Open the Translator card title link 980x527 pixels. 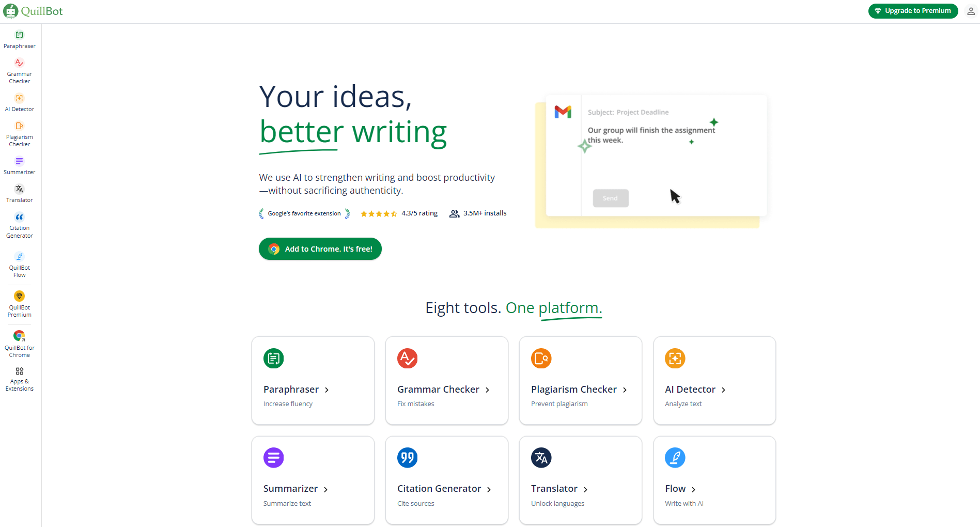(554, 488)
